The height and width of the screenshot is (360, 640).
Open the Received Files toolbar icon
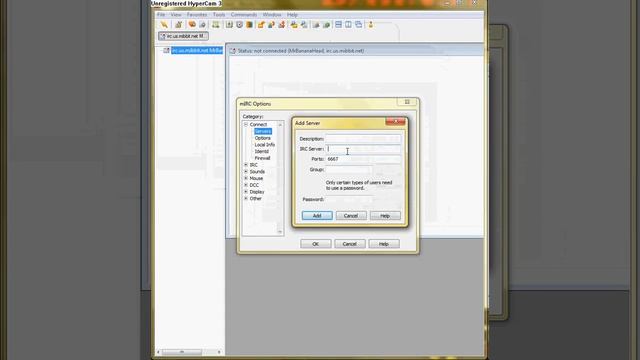[x=294, y=25]
